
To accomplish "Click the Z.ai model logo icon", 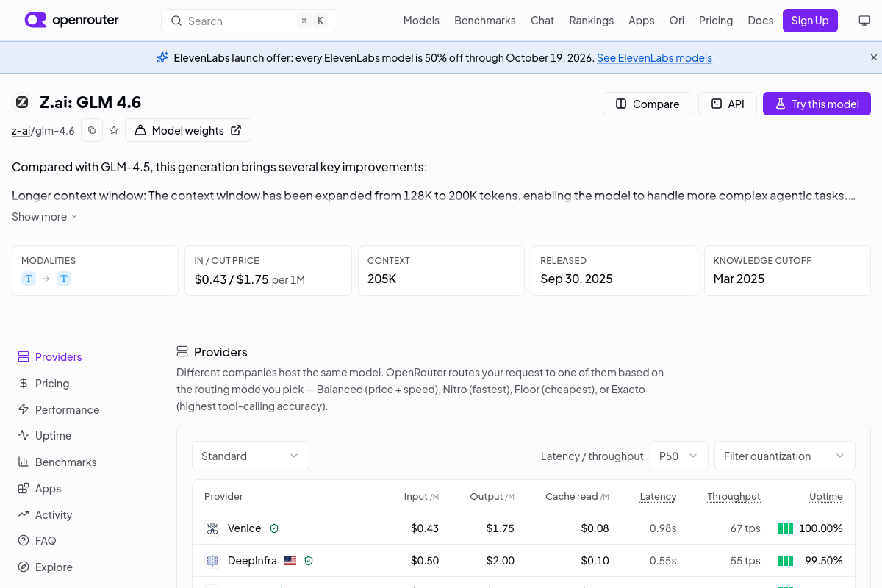I will [x=22, y=102].
